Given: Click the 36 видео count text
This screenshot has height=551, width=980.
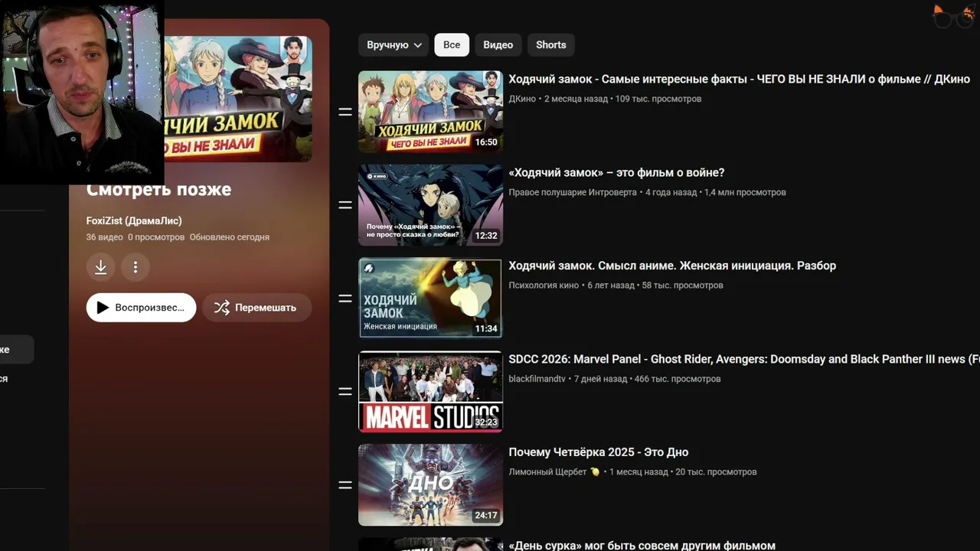Looking at the screenshot, I should coord(104,237).
